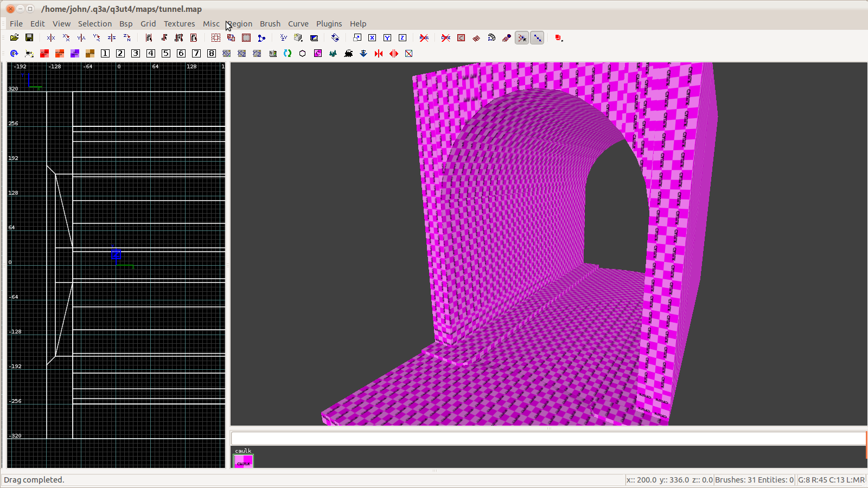Click the floppy disk save icon
The height and width of the screenshot is (488, 868).
(29, 38)
